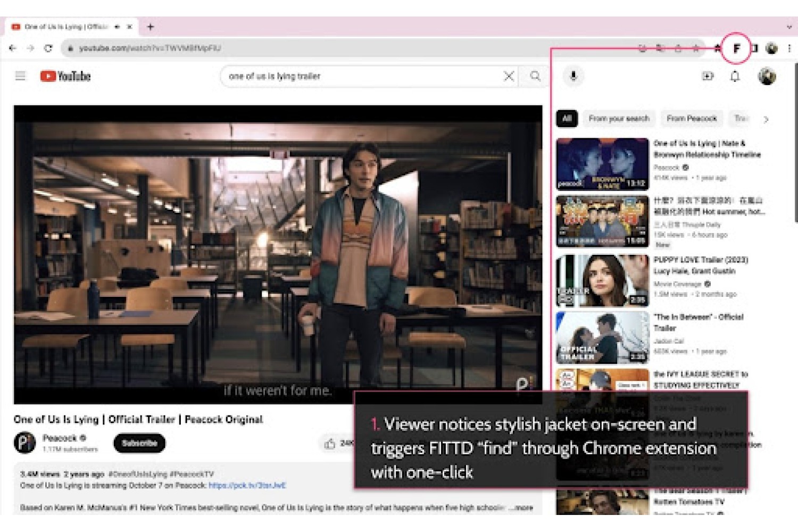
Task: Open the pck.tv link in the description
Action: click(x=247, y=485)
